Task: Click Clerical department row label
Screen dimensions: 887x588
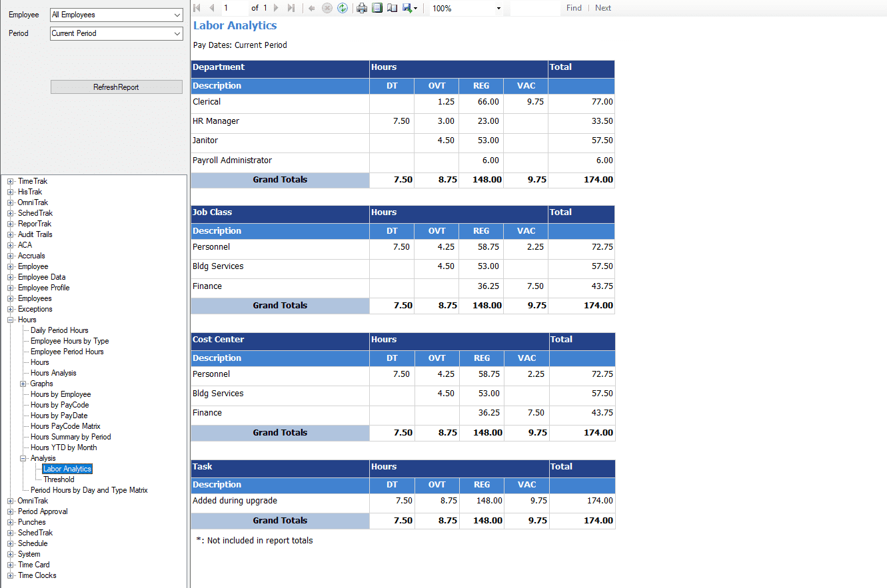Action: pos(207,102)
